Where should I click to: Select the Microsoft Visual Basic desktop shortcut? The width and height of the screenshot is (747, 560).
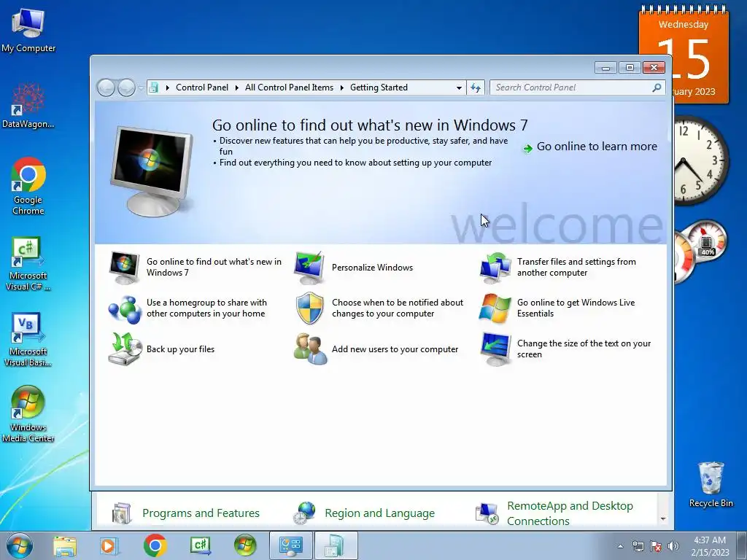28,340
